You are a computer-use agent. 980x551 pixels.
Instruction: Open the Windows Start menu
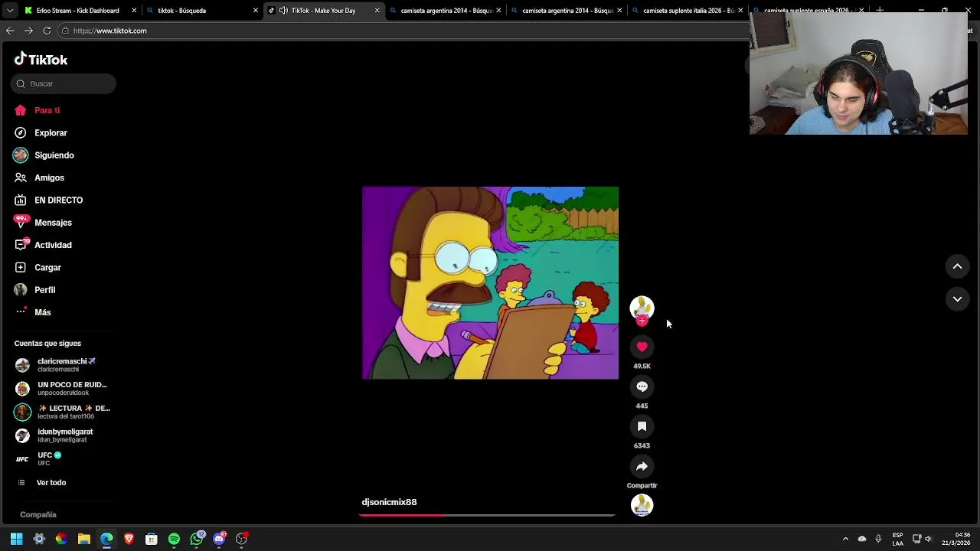pyautogui.click(x=16, y=539)
